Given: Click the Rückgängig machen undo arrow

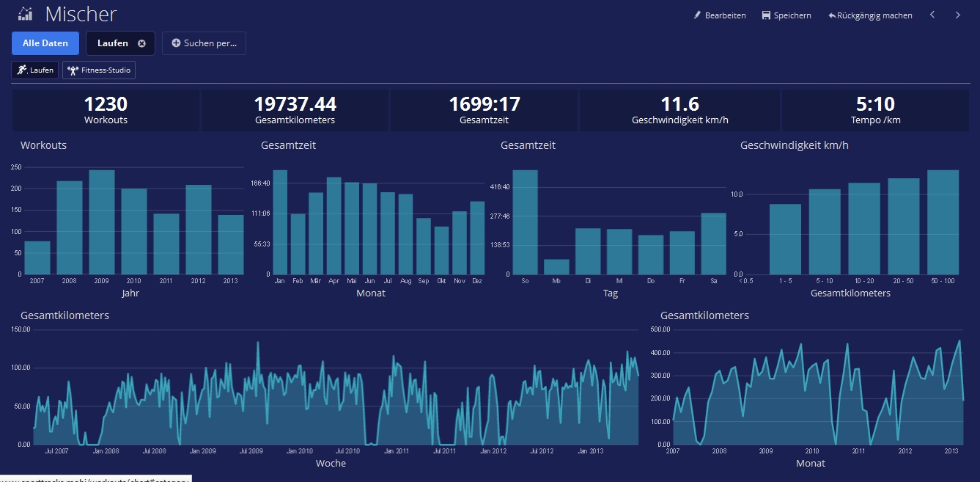Looking at the screenshot, I should 832,15.
